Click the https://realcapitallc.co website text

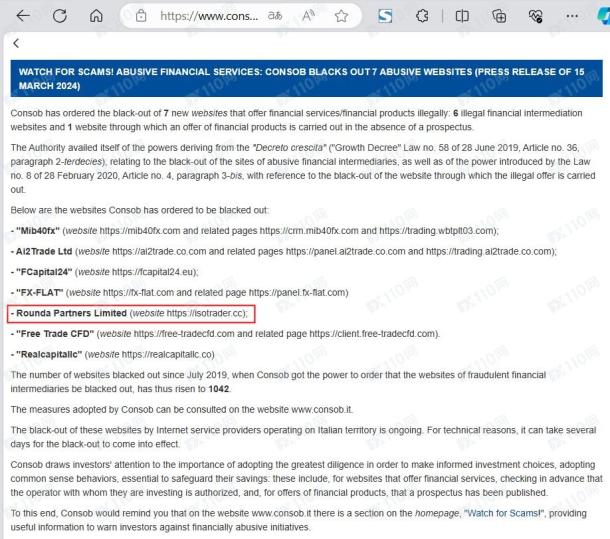(168, 355)
